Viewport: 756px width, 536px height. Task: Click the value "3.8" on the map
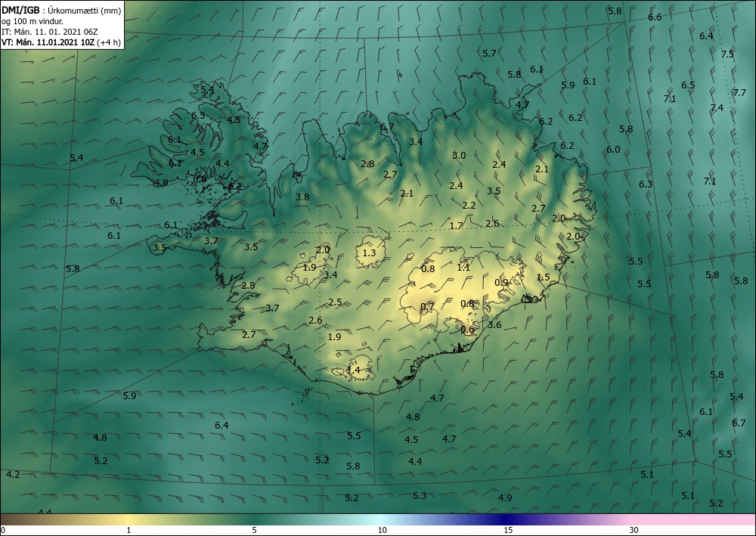pos(302,197)
